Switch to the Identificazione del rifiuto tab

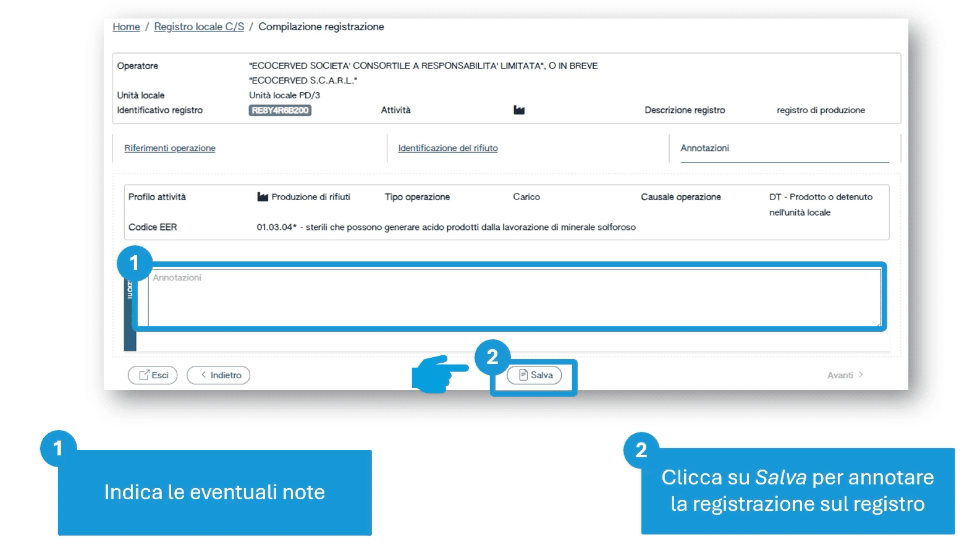448,148
